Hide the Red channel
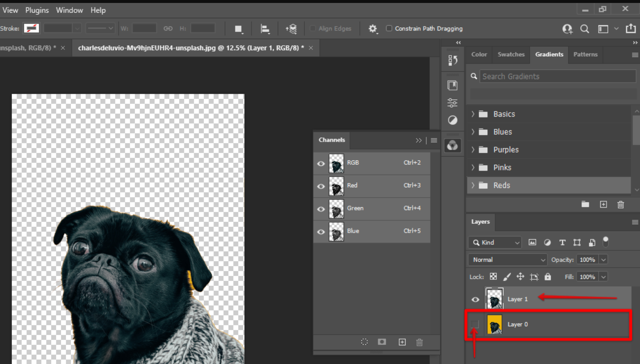Viewport: 640px width, 364px height. click(x=320, y=185)
